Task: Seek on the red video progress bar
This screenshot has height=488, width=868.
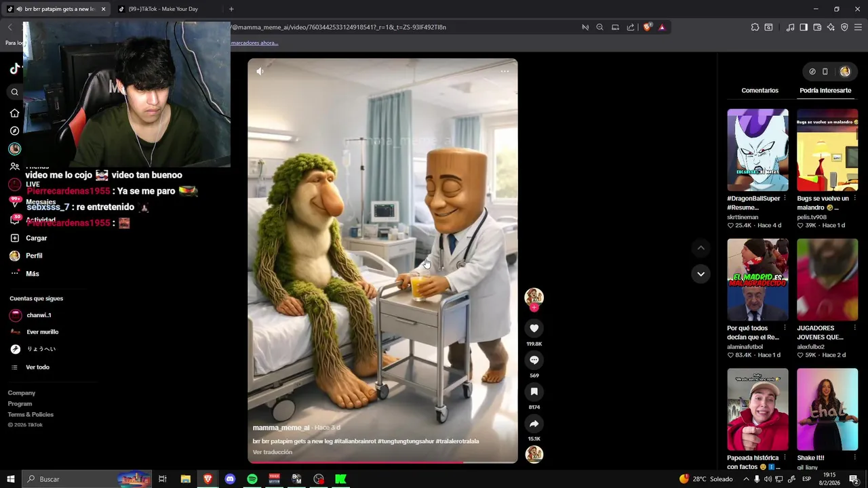Action: click(382, 462)
